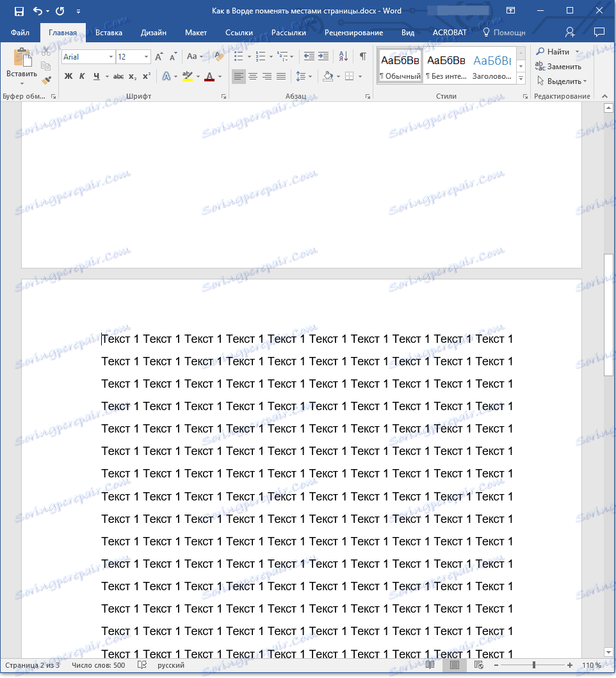The height and width of the screenshot is (678, 616).
Task: Zoom out with the minus button
Action: tap(496, 665)
